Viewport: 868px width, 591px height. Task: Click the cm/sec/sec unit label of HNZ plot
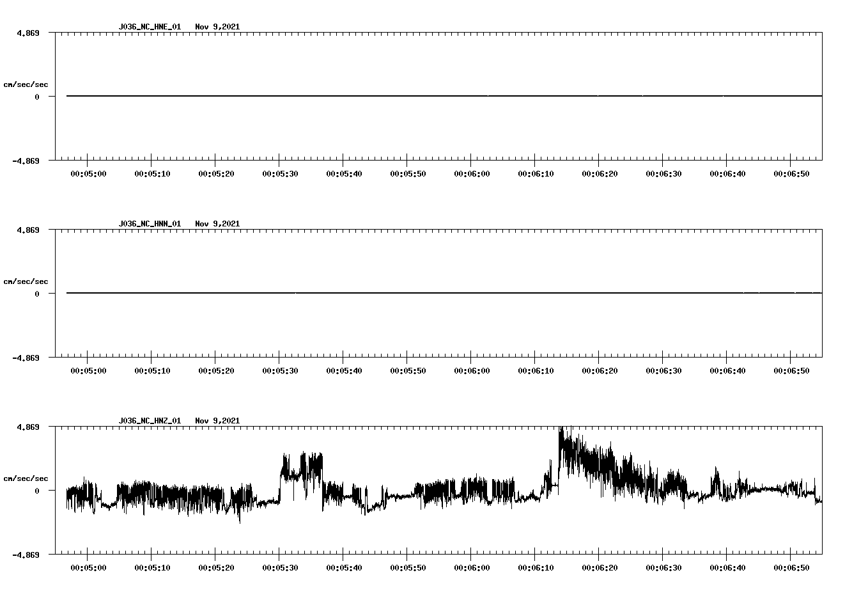pos(26,478)
